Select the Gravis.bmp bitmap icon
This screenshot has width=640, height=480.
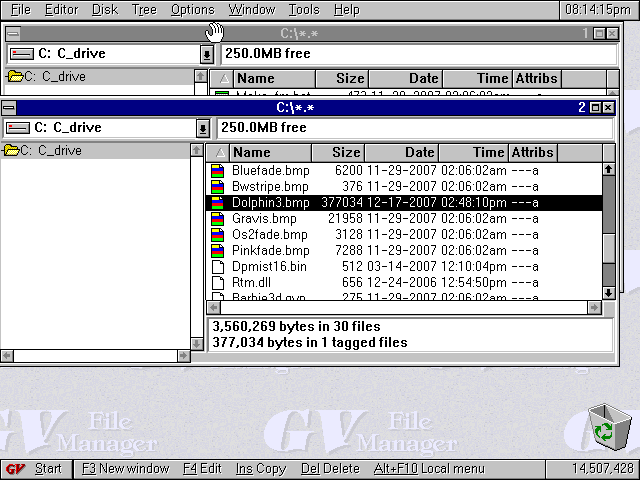point(219,219)
